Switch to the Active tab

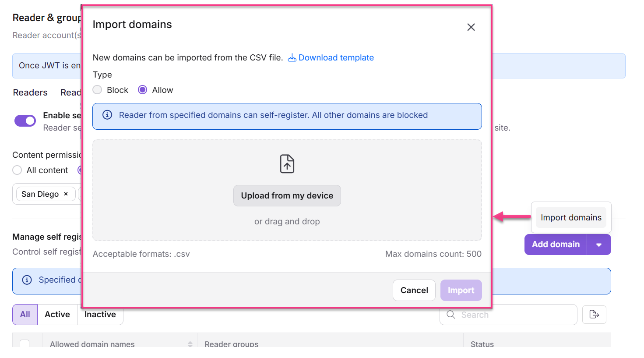pyautogui.click(x=57, y=314)
